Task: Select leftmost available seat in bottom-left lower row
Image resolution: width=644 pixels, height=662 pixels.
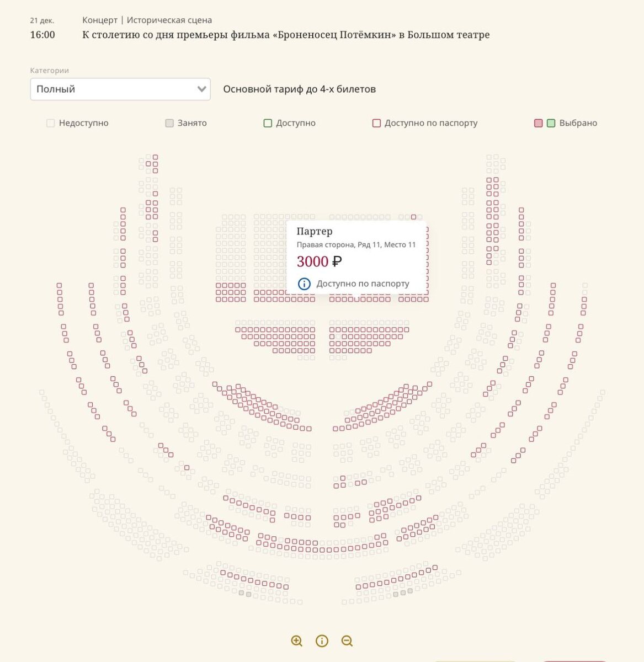Action: pyautogui.click(x=223, y=573)
